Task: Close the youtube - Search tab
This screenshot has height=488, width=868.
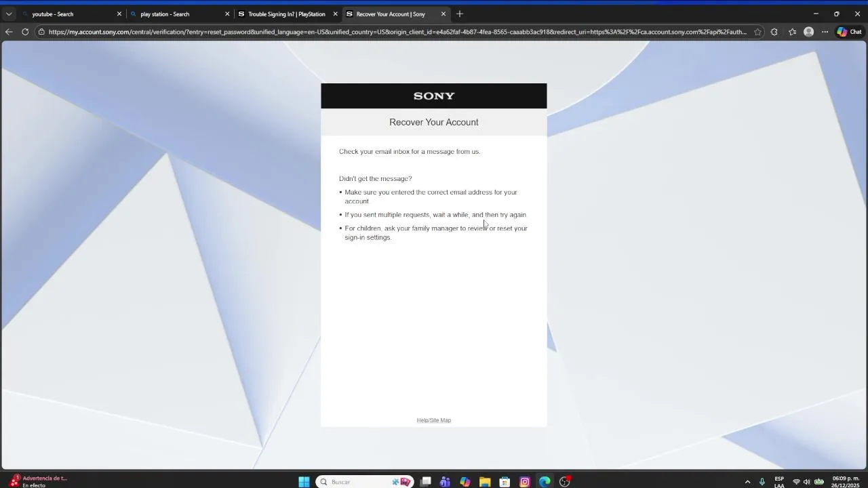Action: [x=119, y=14]
